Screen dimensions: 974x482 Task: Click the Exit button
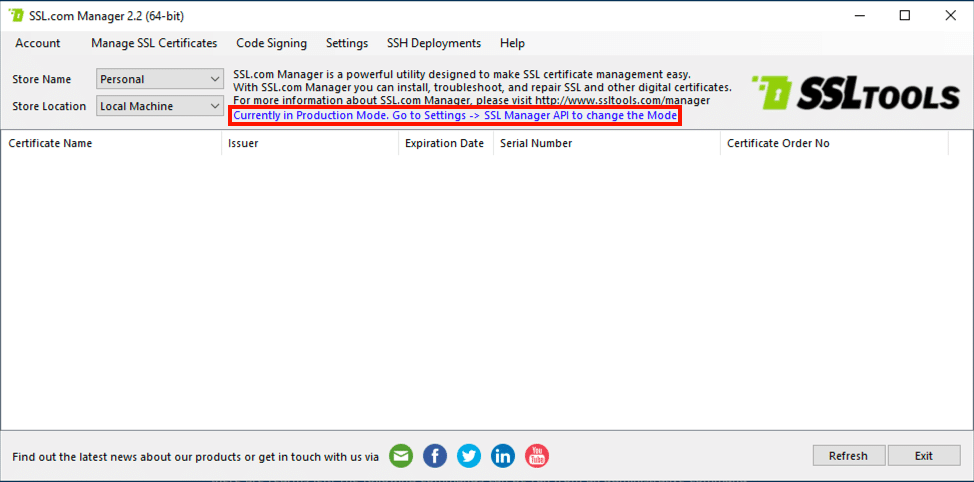(923, 456)
